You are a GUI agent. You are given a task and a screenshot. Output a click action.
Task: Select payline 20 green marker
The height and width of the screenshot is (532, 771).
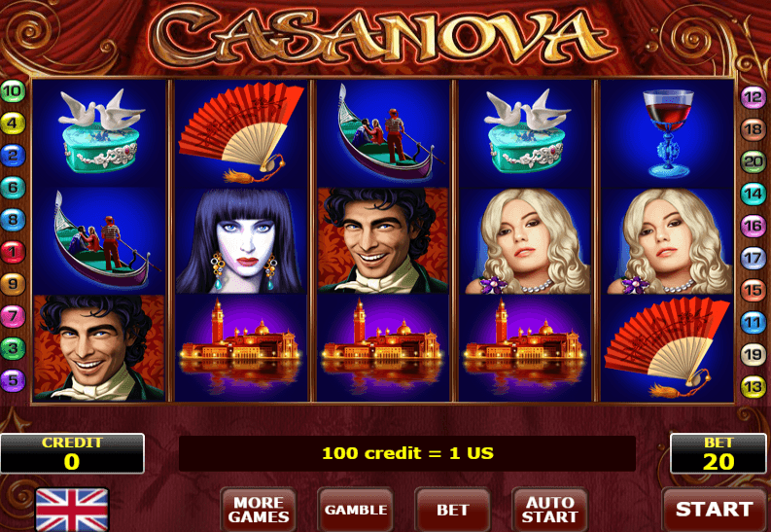tap(753, 161)
